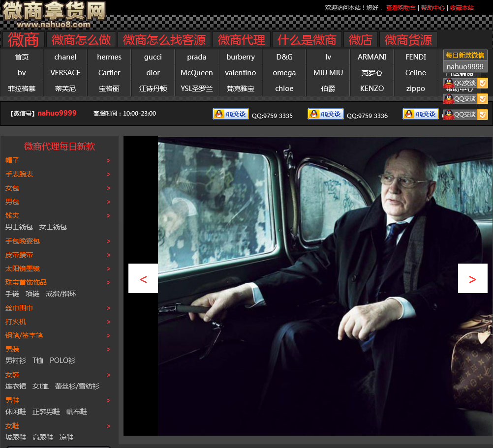Click the 微商拿货网 site logo
The height and width of the screenshot is (448, 493).
(x=54, y=14)
